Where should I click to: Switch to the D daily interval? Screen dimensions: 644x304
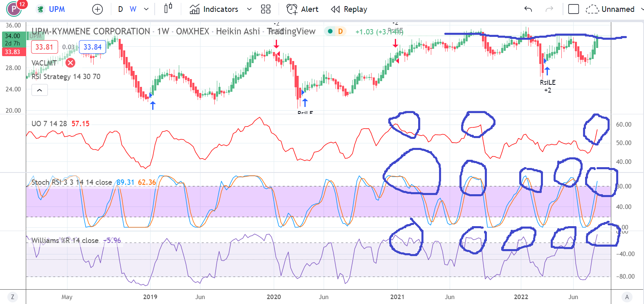[120, 9]
